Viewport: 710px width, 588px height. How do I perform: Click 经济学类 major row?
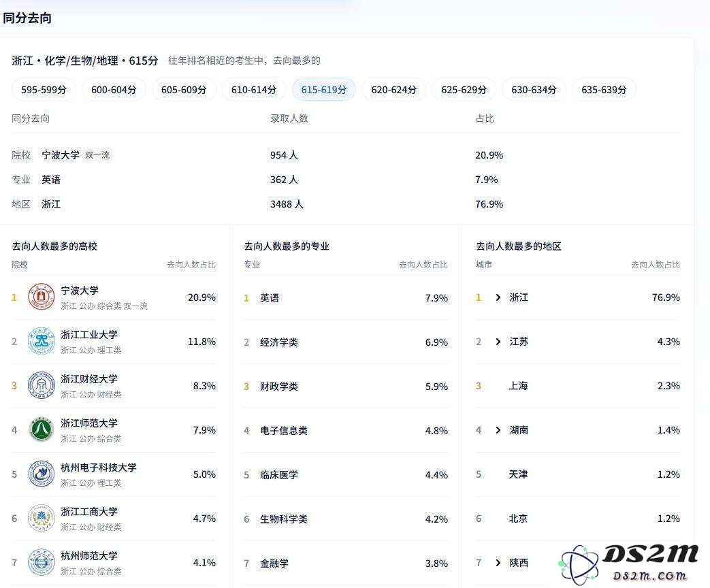pyautogui.click(x=346, y=342)
